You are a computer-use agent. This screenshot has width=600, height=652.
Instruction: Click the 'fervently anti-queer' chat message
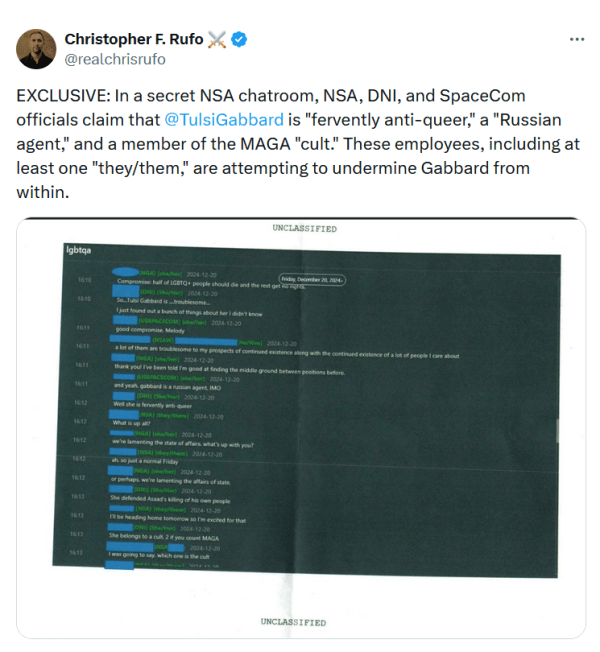(x=153, y=405)
